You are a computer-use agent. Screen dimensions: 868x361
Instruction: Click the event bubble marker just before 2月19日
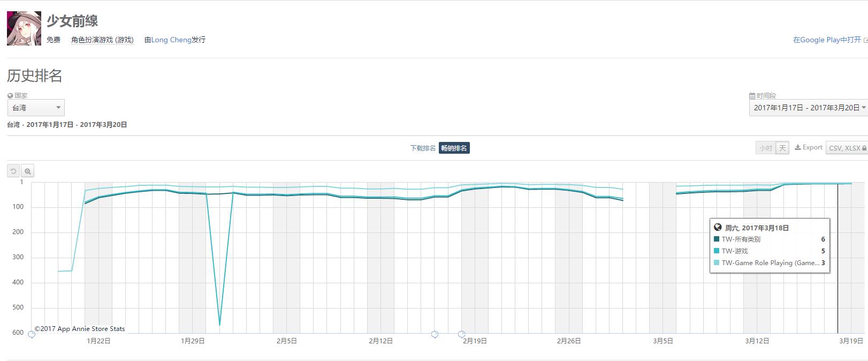pos(461,335)
